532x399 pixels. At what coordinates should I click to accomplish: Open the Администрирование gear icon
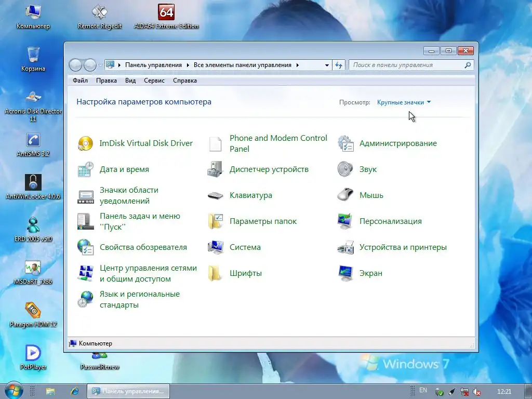345,143
